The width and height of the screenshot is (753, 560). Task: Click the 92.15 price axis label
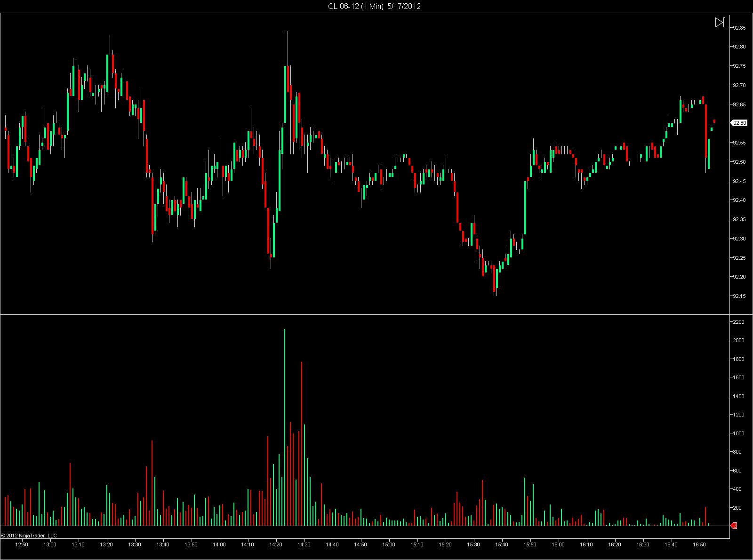coord(739,296)
